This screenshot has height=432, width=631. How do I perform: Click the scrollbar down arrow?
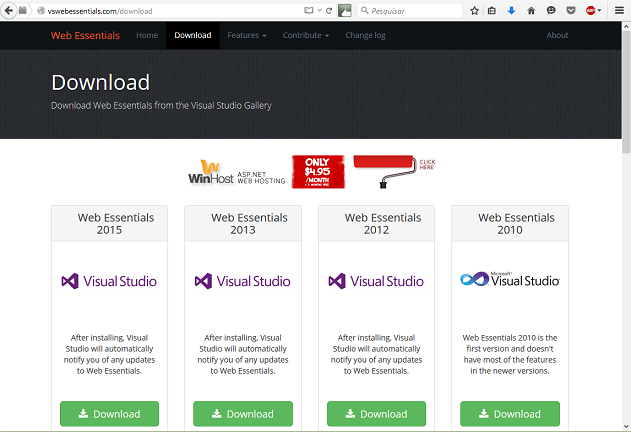(x=626, y=426)
